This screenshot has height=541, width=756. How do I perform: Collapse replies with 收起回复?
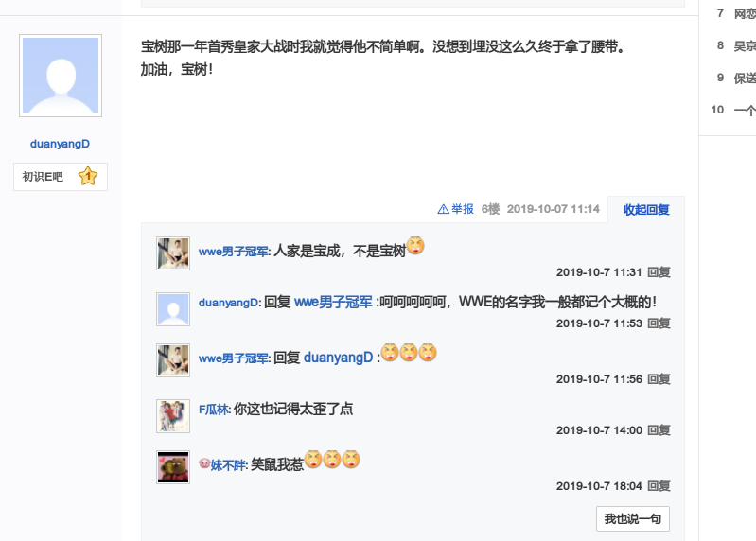pos(646,210)
